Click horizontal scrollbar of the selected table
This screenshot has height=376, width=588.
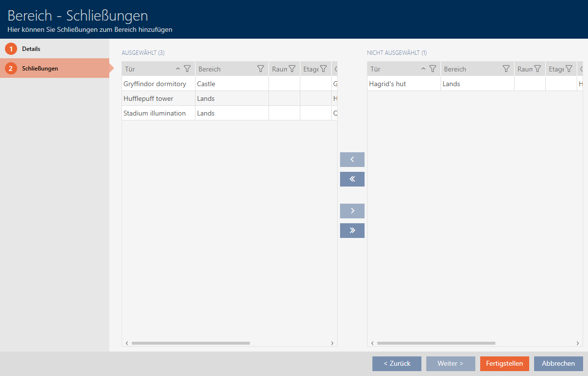pyautogui.click(x=191, y=343)
